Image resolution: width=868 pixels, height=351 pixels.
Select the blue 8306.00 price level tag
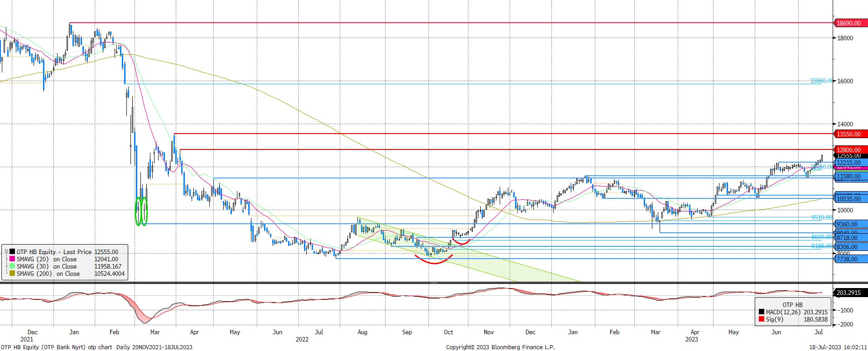(x=850, y=247)
